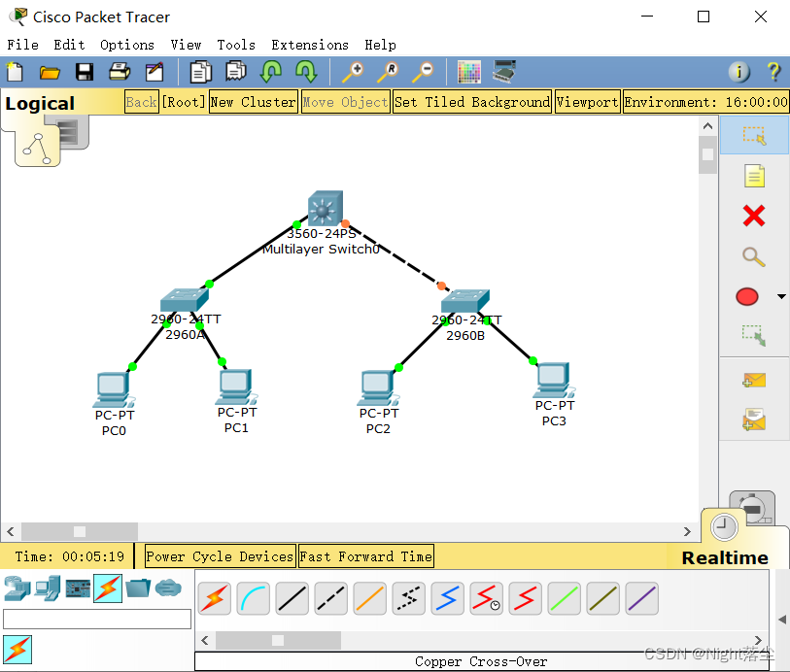
Task: Switch to the Physical workspace tab behind
Action: (73, 131)
